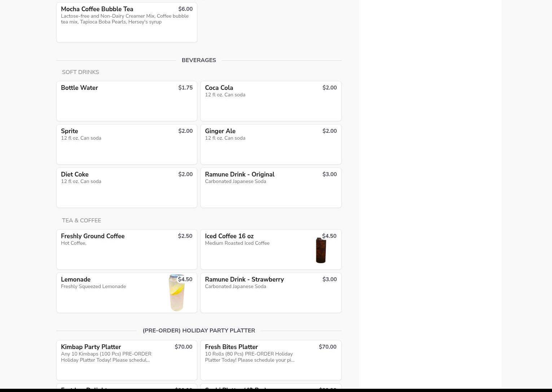This screenshot has width=552, height=392.
Task: Choose the Lemonade menu item
Action: pyautogui.click(x=127, y=293)
